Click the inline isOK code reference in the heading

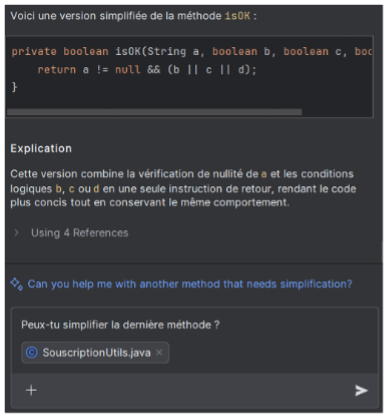pos(238,16)
